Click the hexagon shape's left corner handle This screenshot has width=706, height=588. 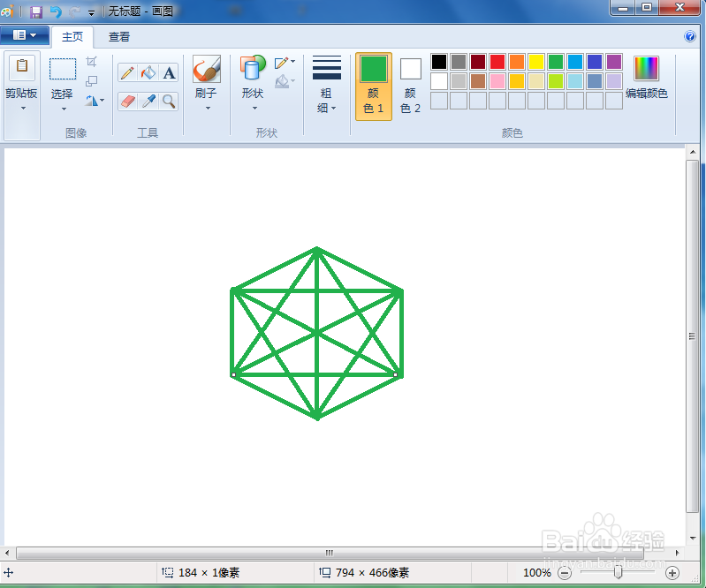[233, 374]
